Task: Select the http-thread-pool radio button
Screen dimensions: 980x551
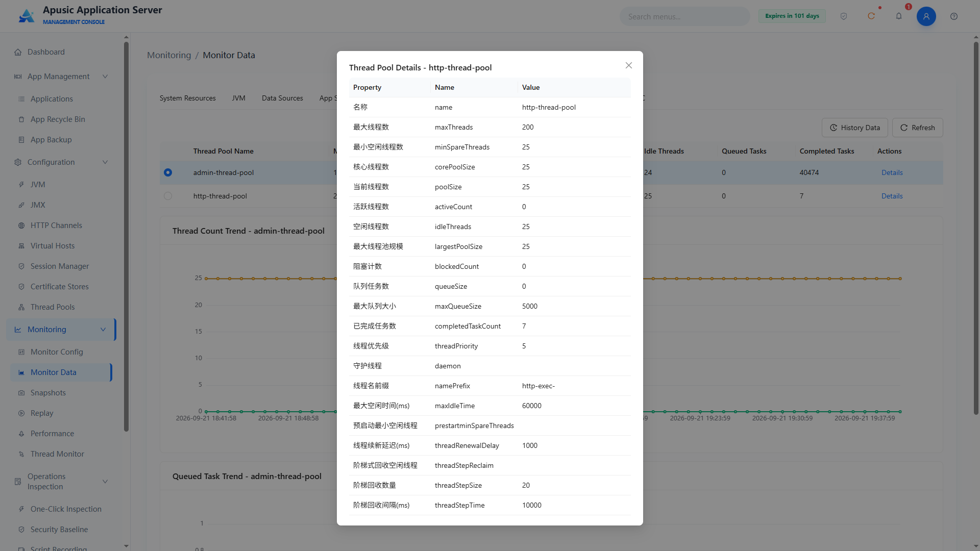Action: (x=168, y=196)
